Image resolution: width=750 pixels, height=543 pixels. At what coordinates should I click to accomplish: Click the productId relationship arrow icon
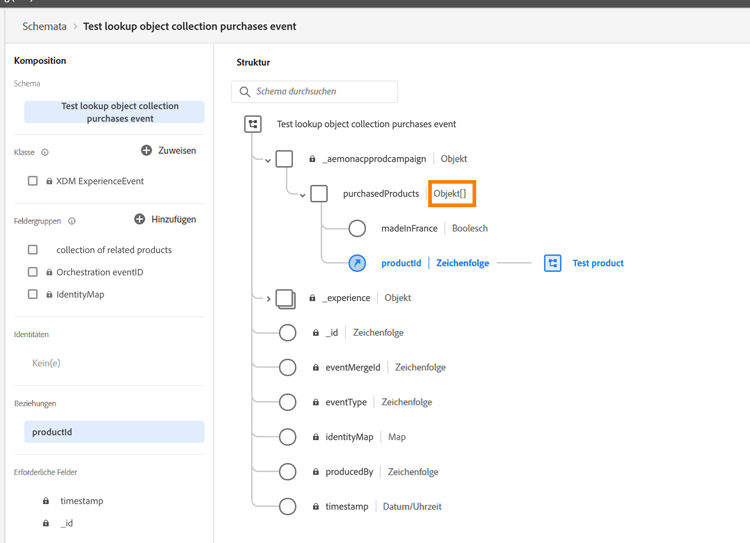tap(357, 263)
